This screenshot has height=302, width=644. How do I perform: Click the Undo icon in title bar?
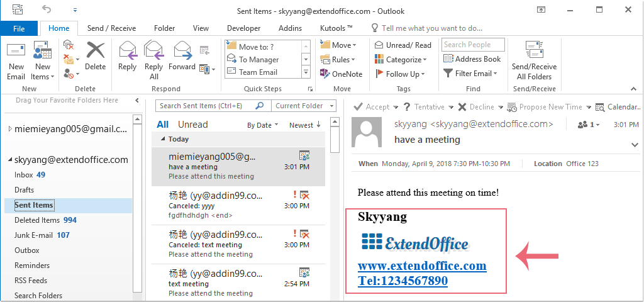pos(47,9)
